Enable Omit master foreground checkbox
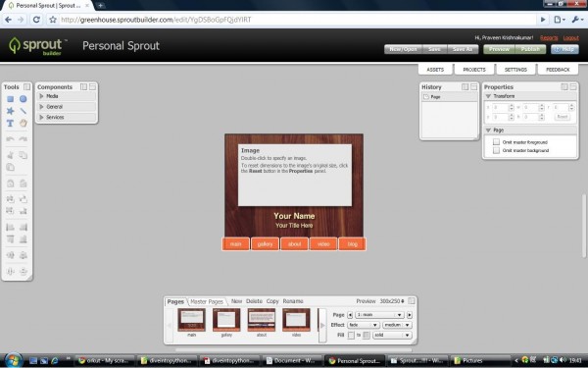Screen dimensions: 588x368 (496, 142)
